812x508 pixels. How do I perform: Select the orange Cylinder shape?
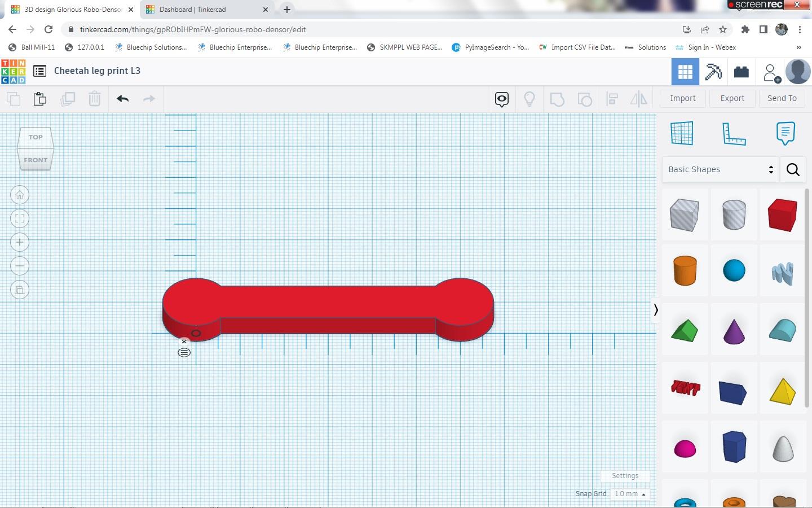point(685,271)
